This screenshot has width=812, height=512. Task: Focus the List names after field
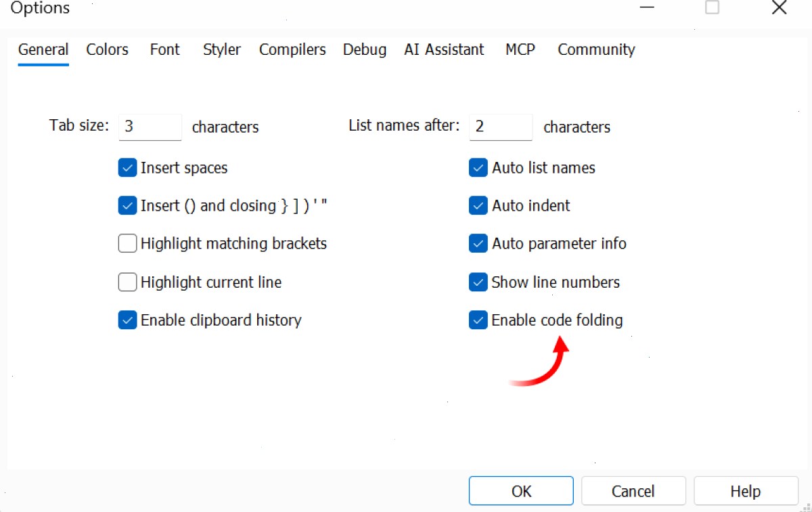501,127
